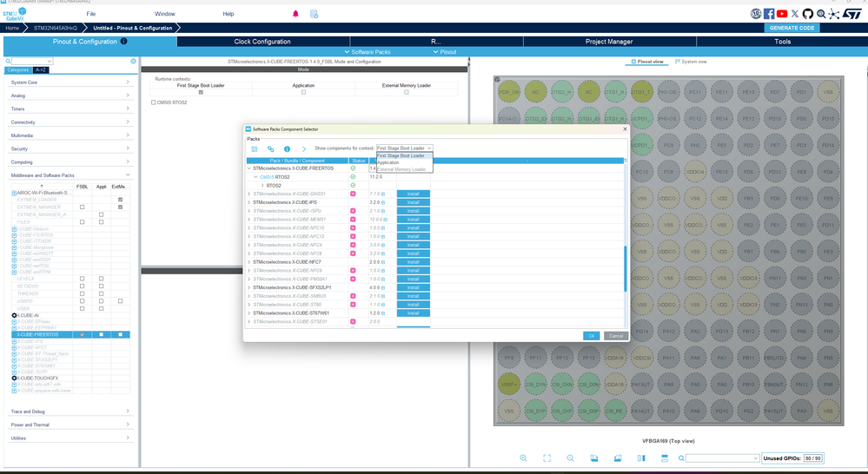Viewport: 868px width, 474px height.
Task: Click the fit-to-screen icon under the pinout view
Action: pos(547,458)
